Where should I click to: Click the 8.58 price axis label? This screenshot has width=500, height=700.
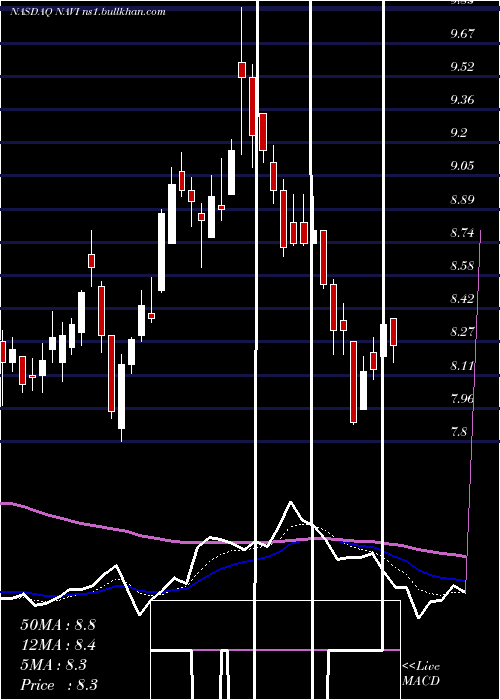462,266
